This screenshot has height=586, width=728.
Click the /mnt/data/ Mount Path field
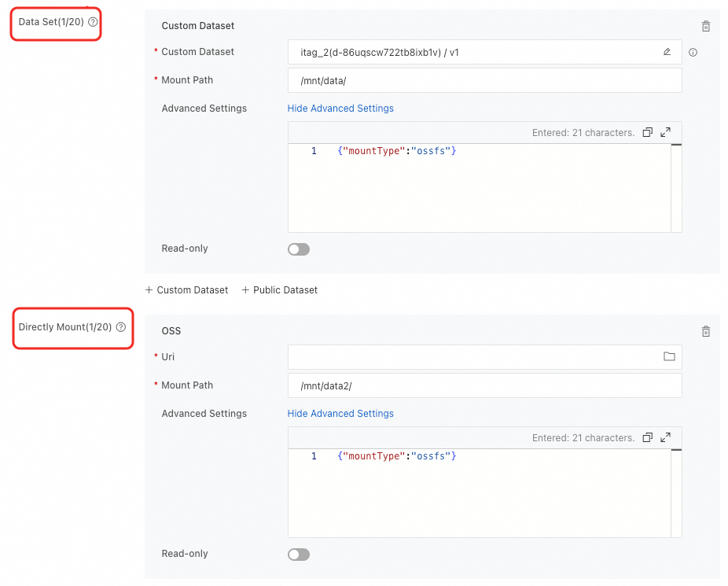coord(484,80)
